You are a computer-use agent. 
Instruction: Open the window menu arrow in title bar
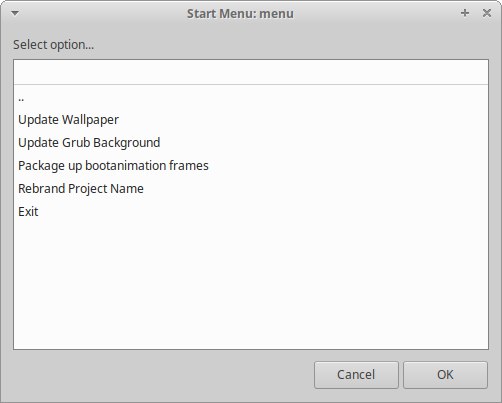pos(15,13)
